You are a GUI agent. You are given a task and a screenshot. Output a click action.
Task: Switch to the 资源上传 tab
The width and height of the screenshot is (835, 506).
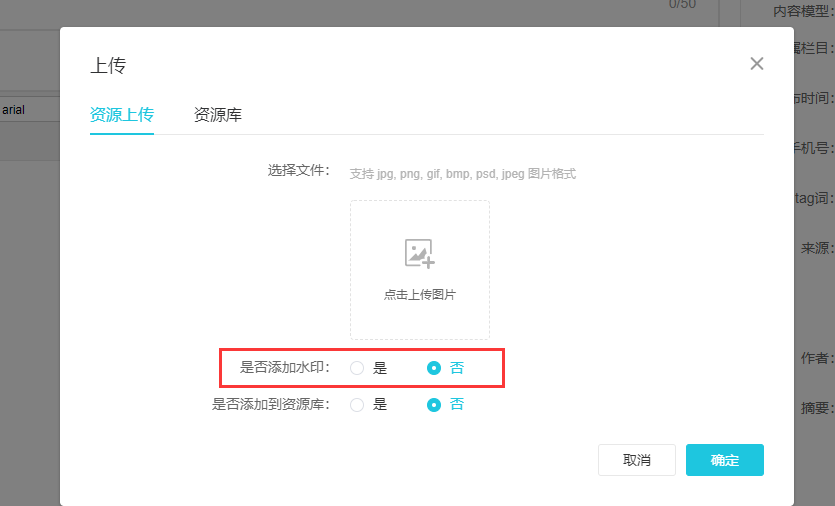(x=122, y=115)
